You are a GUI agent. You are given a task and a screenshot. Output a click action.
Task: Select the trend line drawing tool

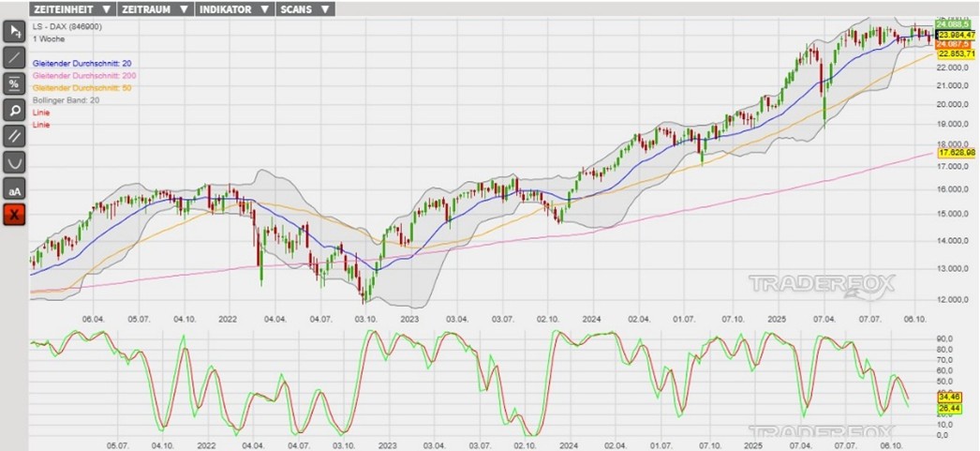tap(15, 58)
